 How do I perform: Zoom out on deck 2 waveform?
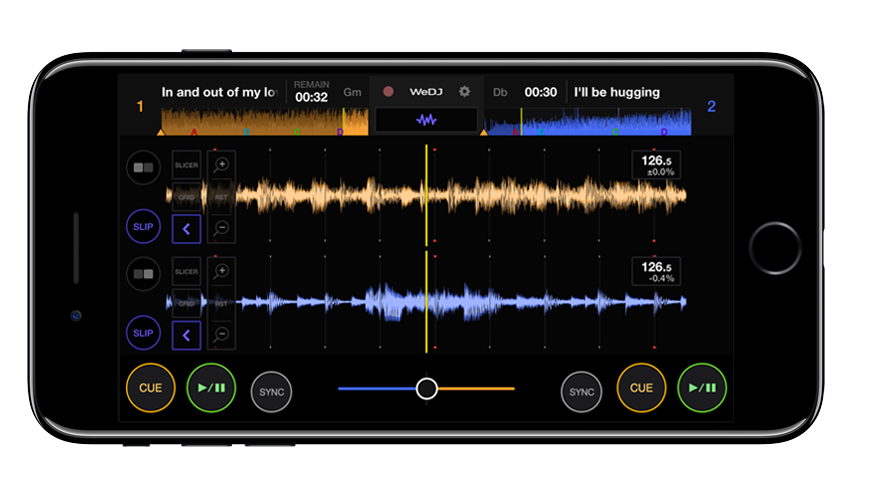[x=221, y=333]
